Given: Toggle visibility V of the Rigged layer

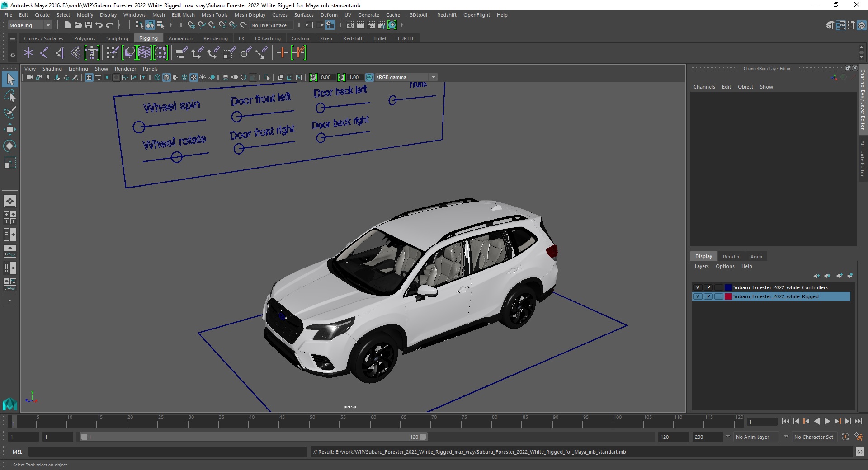Looking at the screenshot, I should pyautogui.click(x=698, y=296).
